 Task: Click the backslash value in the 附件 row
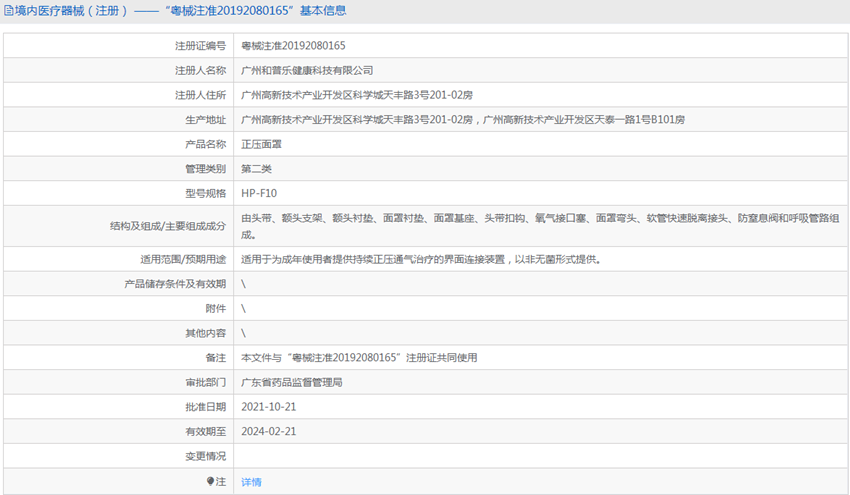tap(243, 308)
